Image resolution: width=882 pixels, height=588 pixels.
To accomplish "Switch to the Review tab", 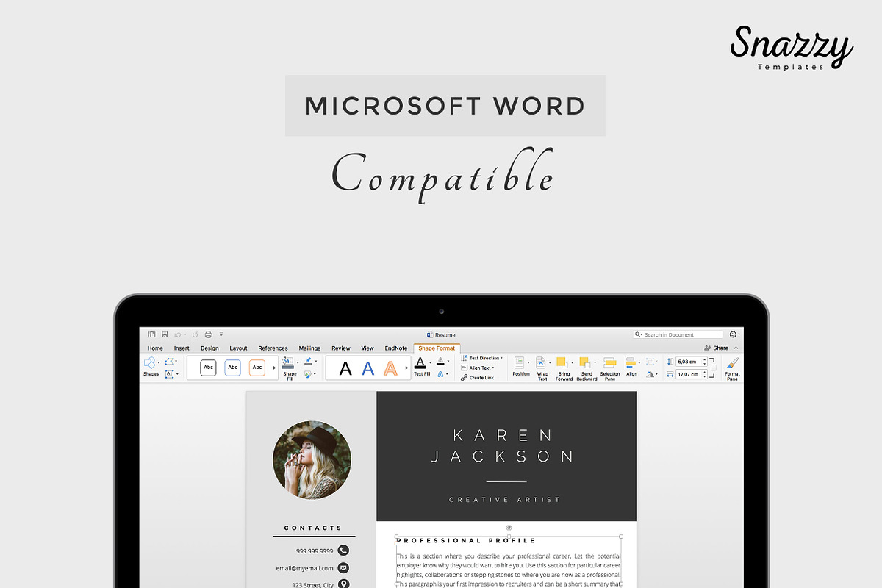I will [x=341, y=348].
